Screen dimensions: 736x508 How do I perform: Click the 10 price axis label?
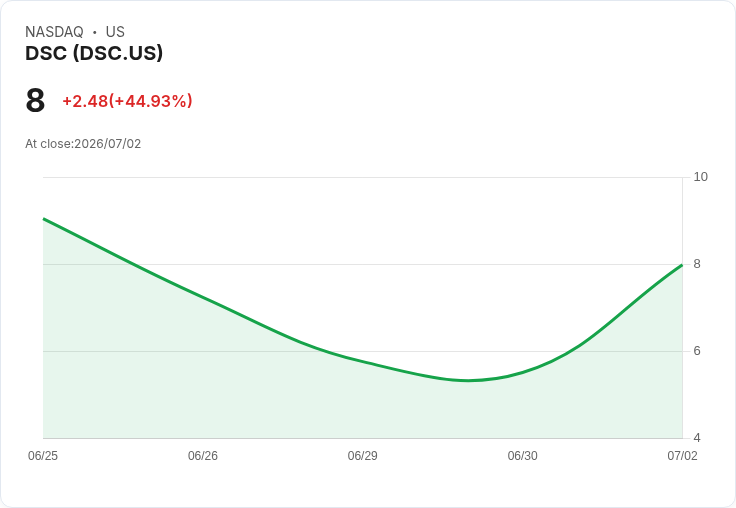700,177
